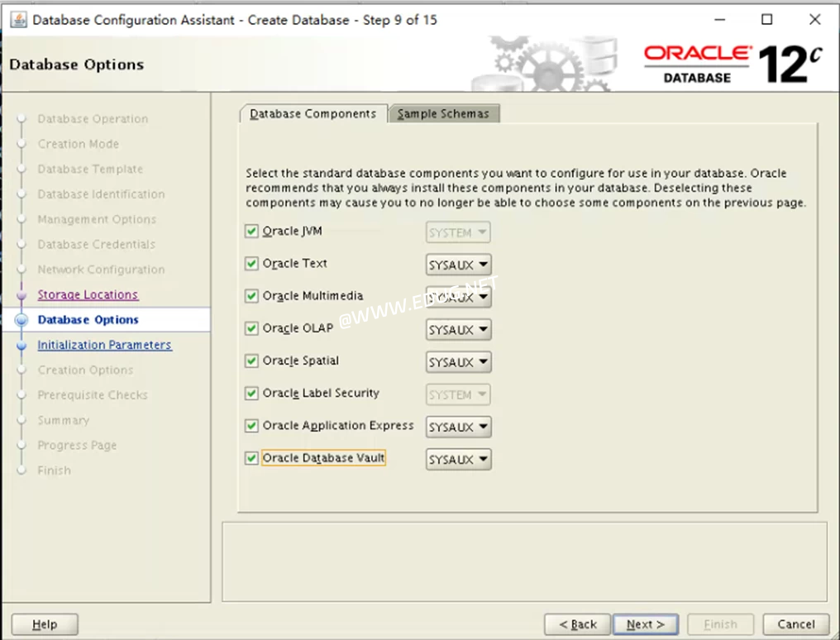Click the Creation Options step
Viewport: 840px width, 640px height.
pos(85,370)
